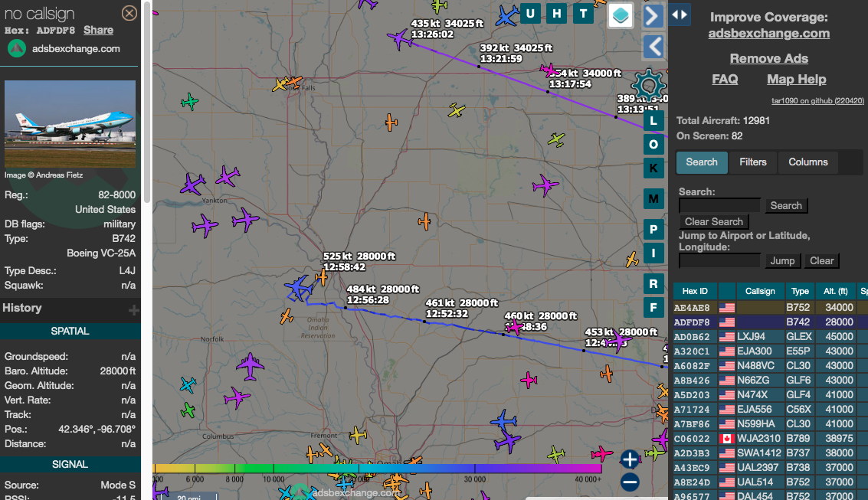
Task: Switch to the Columns tab
Action: pyautogui.click(x=808, y=162)
